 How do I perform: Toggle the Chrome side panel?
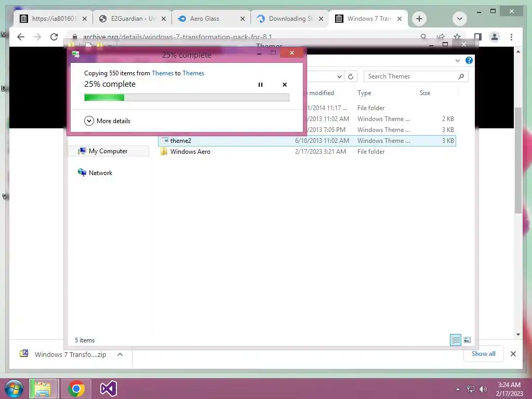pyautogui.click(x=478, y=37)
